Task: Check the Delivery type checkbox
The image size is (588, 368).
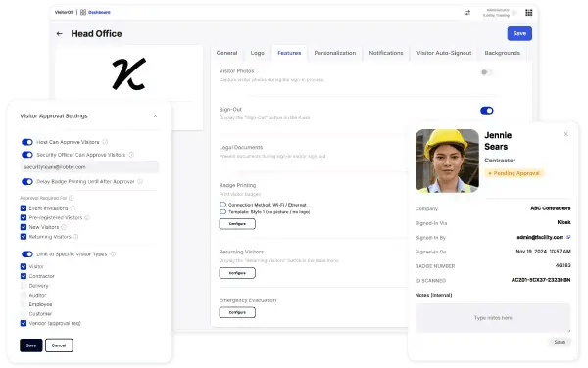Action: pos(24,285)
